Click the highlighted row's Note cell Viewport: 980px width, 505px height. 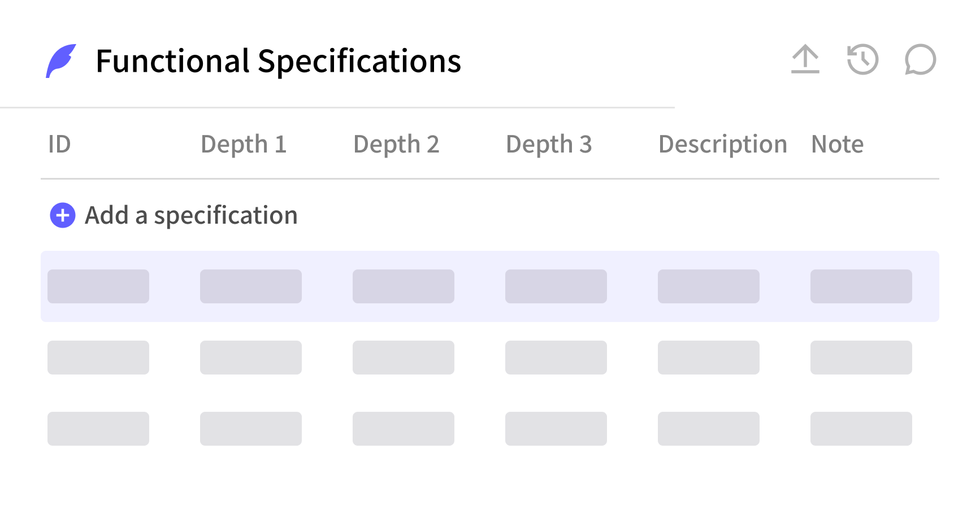(861, 286)
